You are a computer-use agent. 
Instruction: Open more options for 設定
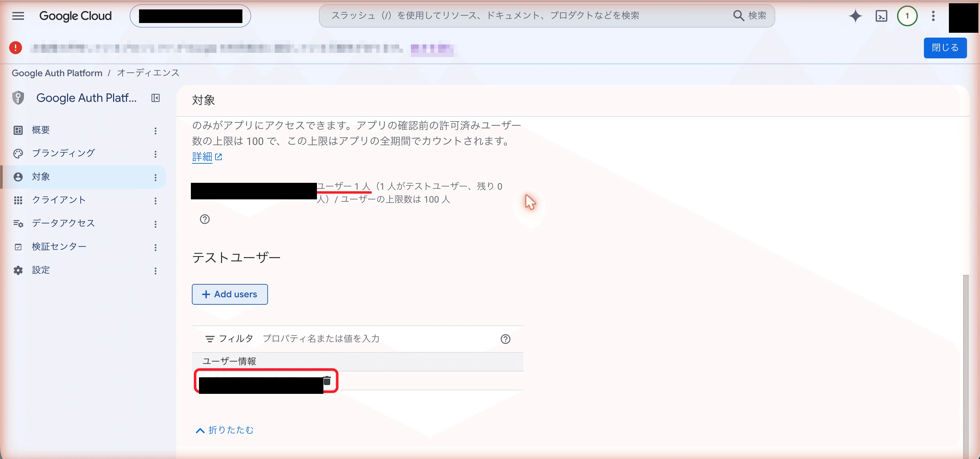[x=155, y=271]
